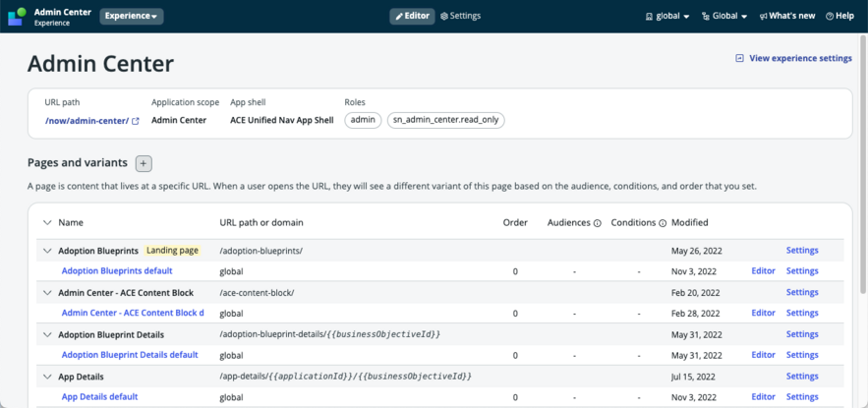Viewport: 868px width, 408px height.
Task: Click the ServiceNow app logo icon
Action: (17, 17)
